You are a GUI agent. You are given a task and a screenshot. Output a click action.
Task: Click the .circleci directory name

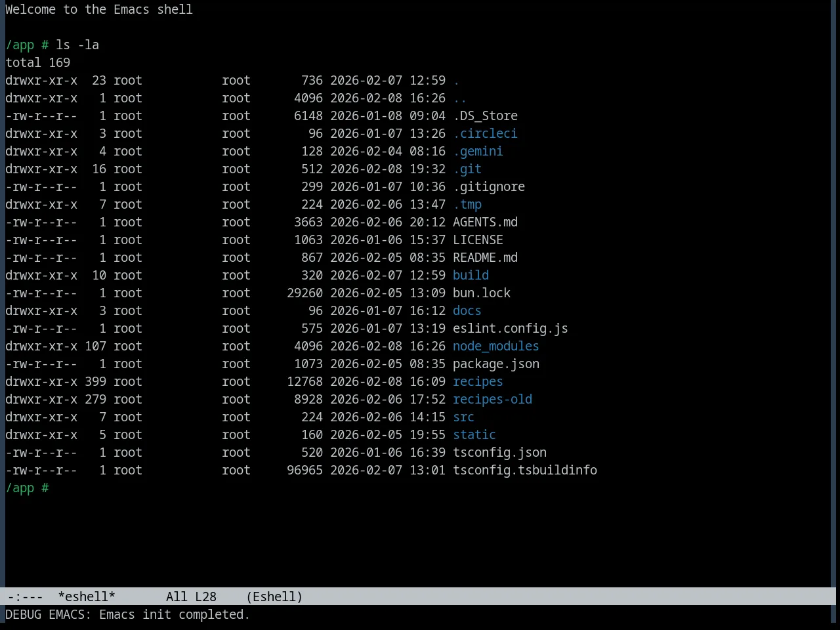tap(485, 133)
